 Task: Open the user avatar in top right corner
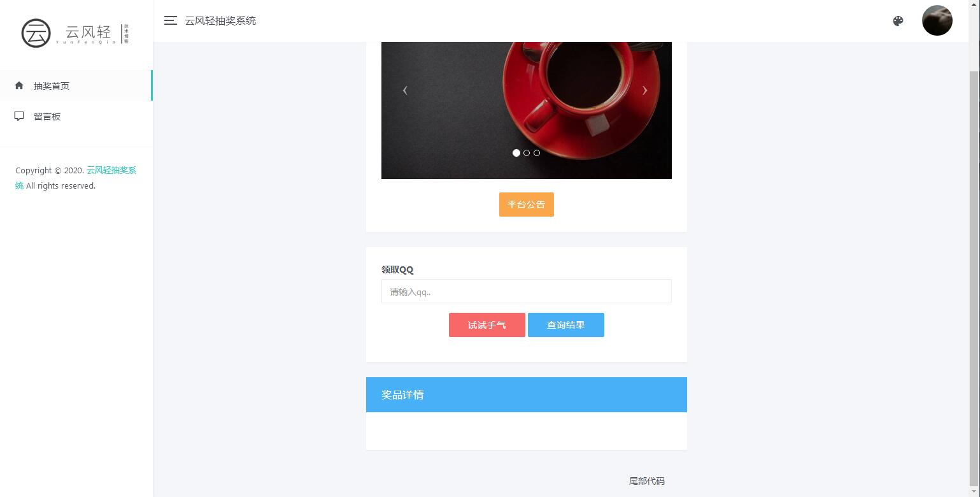pyautogui.click(x=937, y=20)
